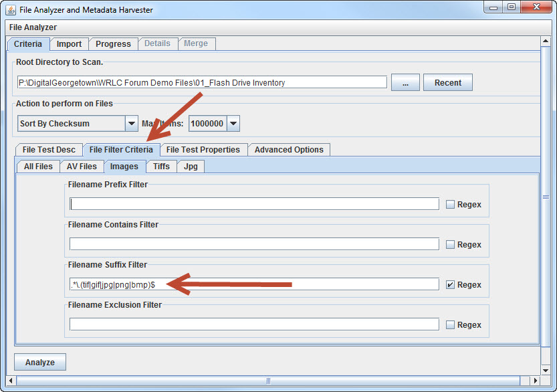Click the Root Directory path field
Image resolution: width=557 pixels, height=392 pixels.
point(202,83)
